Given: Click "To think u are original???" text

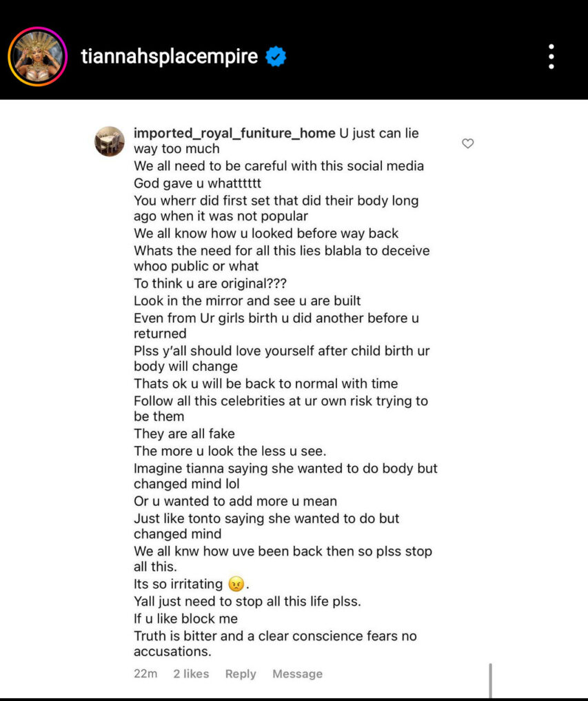Looking at the screenshot, I should [x=210, y=283].
